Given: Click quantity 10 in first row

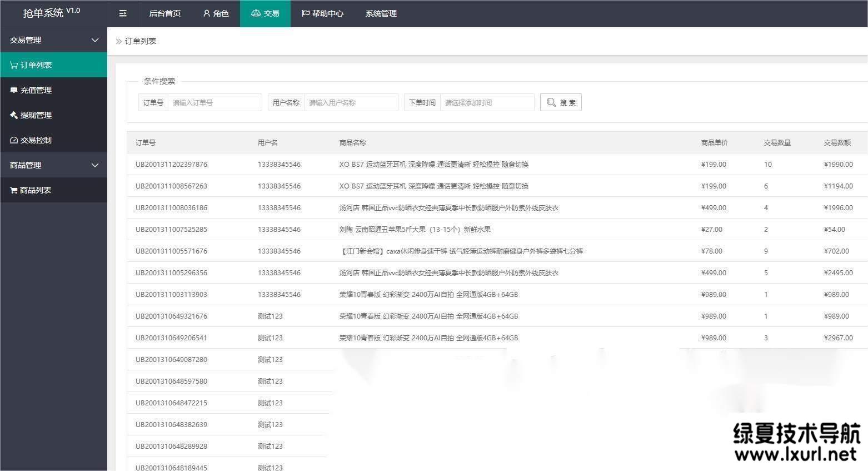Looking at the screenshot, I should pyautogui.click(x=768, y=165).
